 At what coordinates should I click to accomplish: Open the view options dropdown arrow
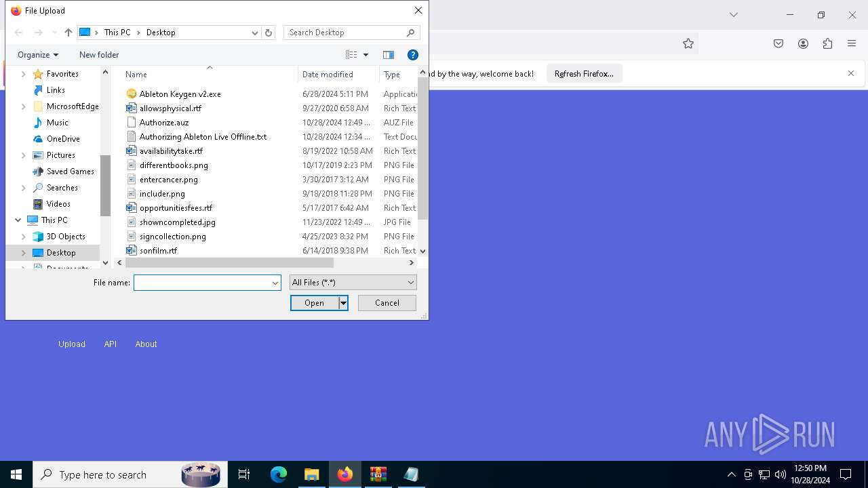[x=366, y=55]
